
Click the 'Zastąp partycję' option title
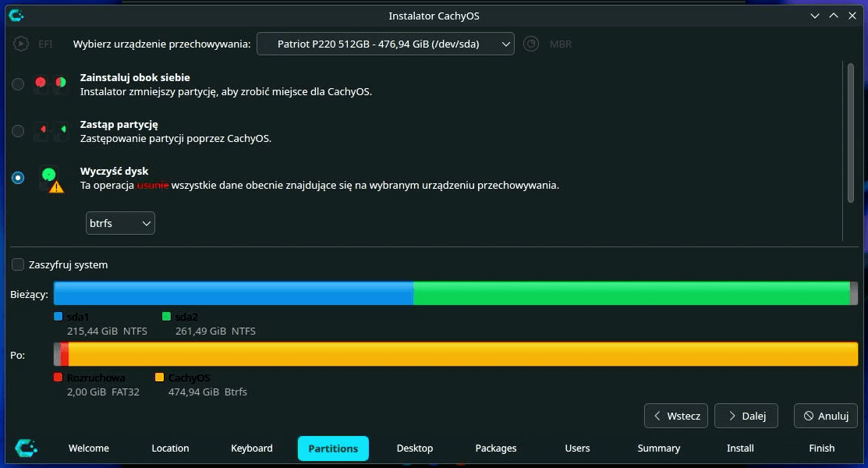tap(119, 125)
